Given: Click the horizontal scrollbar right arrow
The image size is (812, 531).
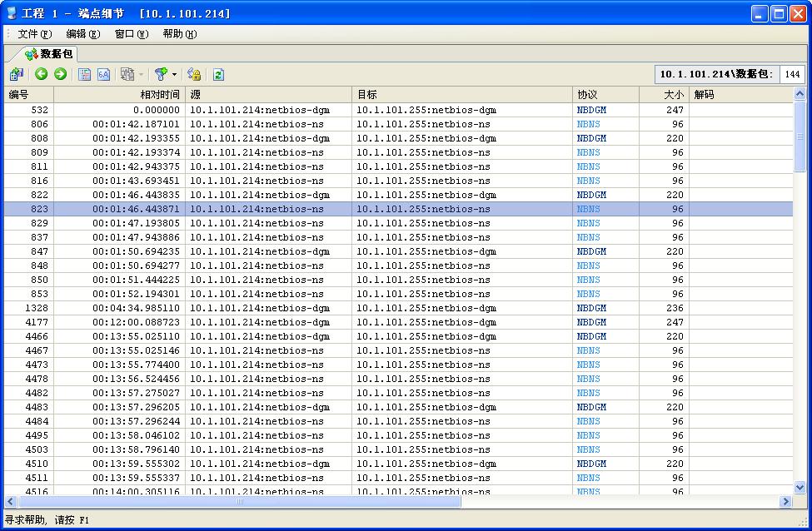Looking at the screenshot, I should (x=785, y=502).
